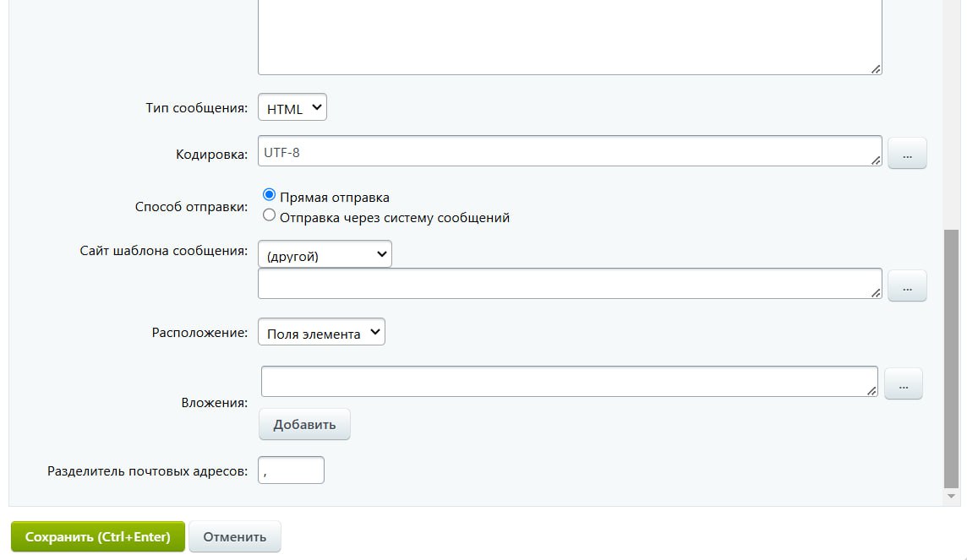Click the resize grip of the top message textarea
This screenshot has width=967, height=560.
coord(876,69)
